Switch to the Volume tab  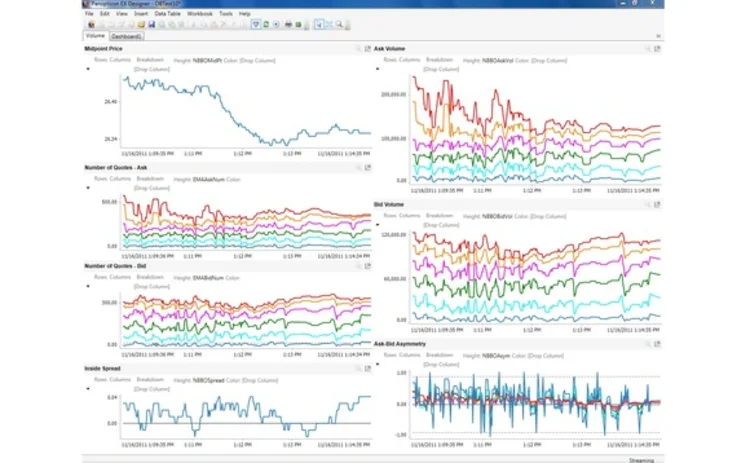pyautogui.click(x=95, y=36)
